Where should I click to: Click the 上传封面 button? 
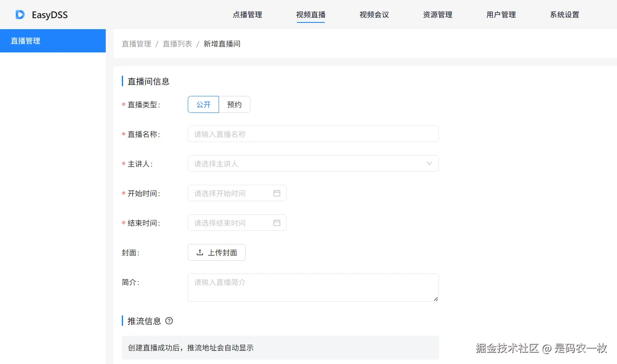click(217, 252)
